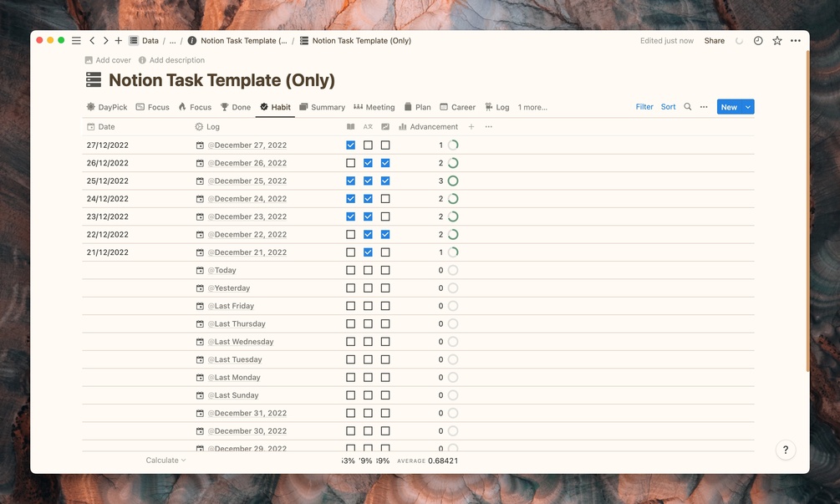Screen dimensions: 840x504
Task: Click the Sort button
Action: [x=668, y=107]
